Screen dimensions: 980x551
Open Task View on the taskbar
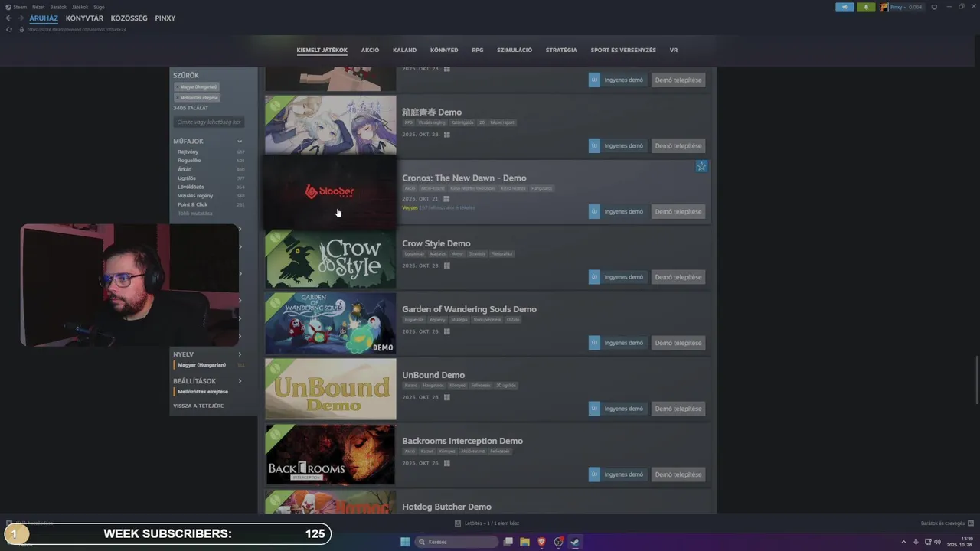508,542
